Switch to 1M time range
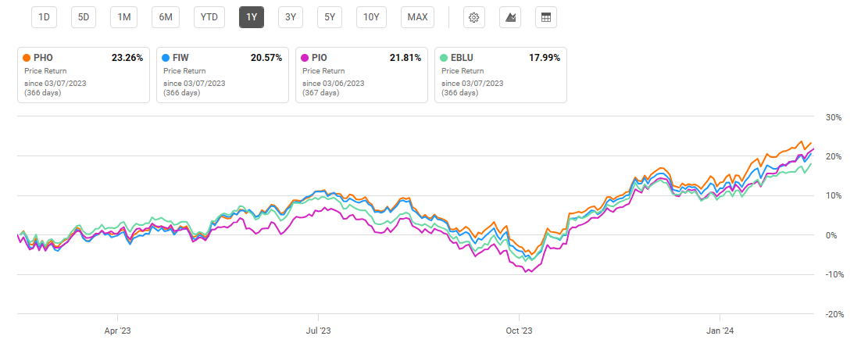 (x=123, y=17)
